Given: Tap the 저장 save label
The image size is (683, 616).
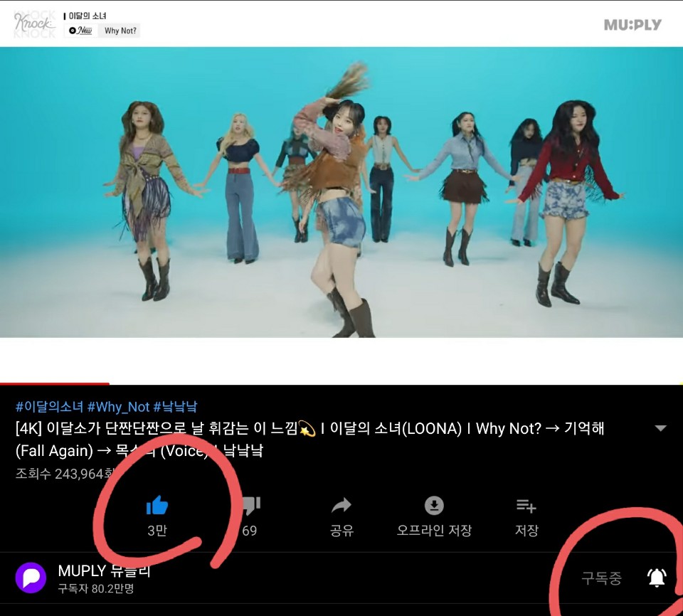Looking at the screenshot, I should 526,531.
